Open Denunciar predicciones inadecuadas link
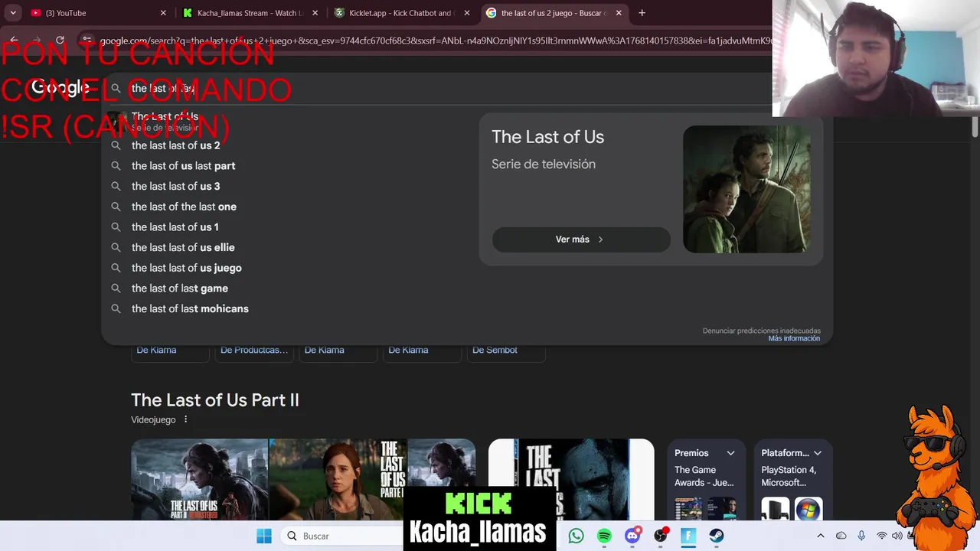Viewport: 980px width, 551px height. [761, 331]
